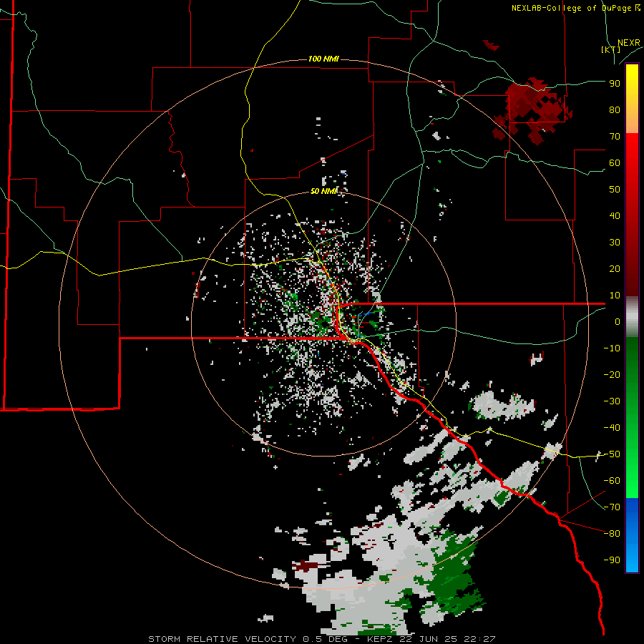
Task: Click the -20 value on the color scale
Action: 612,375
